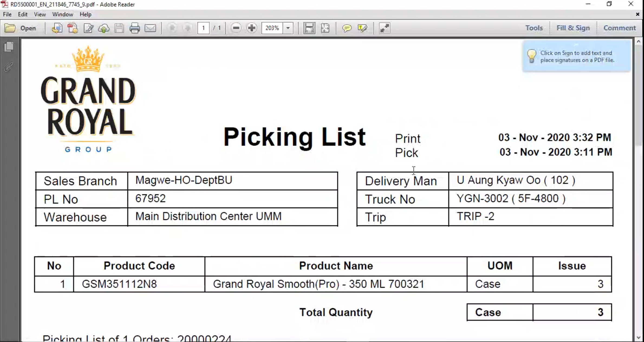
Task: Click the zoom in plus button
Action: click(252, 28)
